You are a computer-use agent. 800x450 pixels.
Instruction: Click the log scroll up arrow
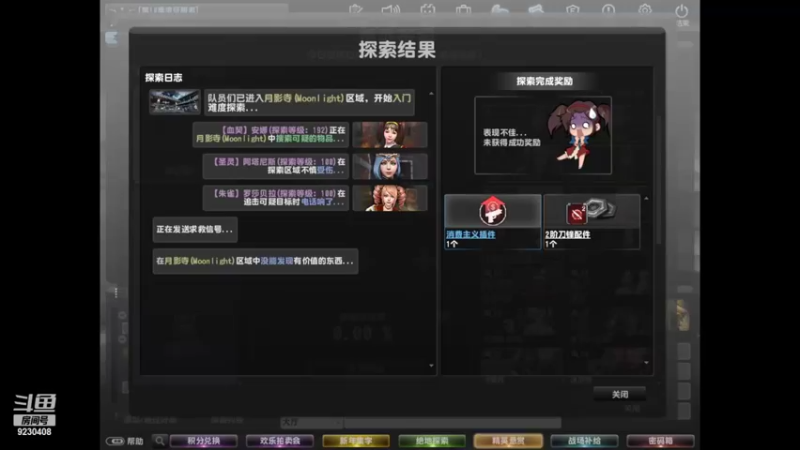pyautogui.click(x=432, y=94)
